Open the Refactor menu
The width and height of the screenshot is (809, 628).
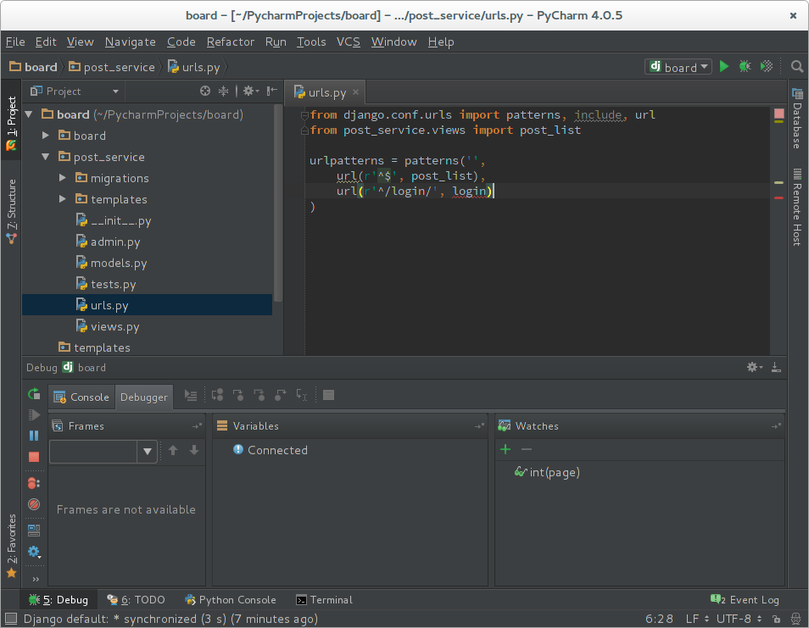(231, 42)
